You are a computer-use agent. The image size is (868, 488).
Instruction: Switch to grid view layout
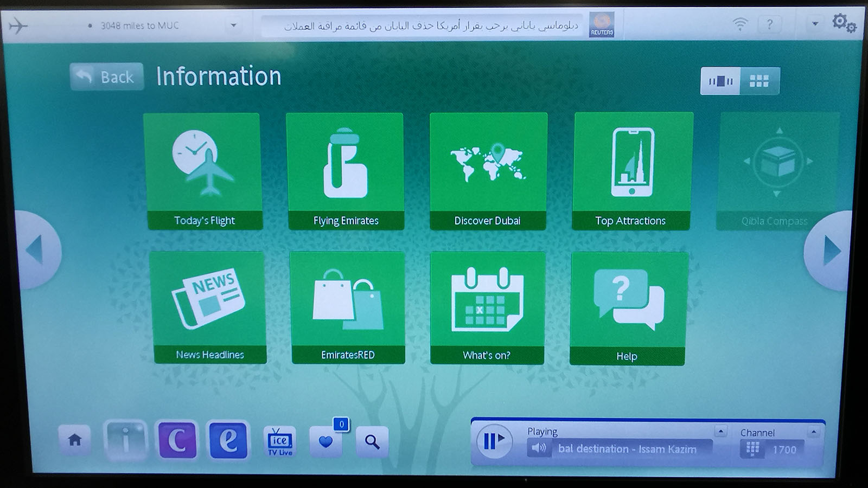coord(759,81)
